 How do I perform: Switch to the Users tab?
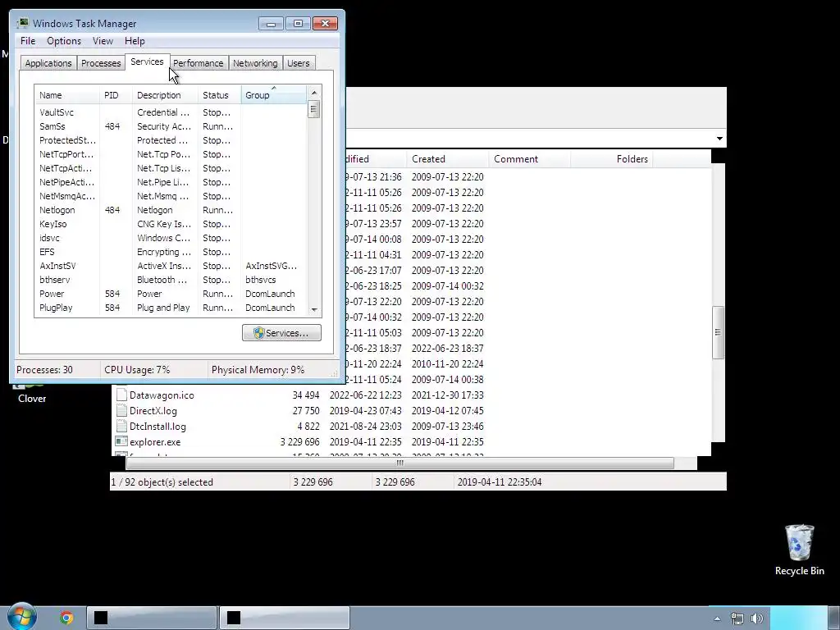coord(299,62)
